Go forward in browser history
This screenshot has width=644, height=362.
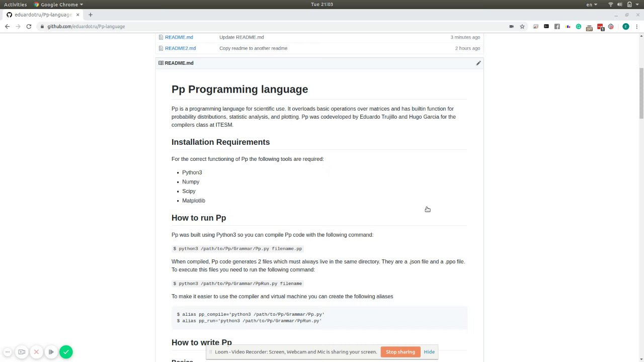click(x=18, y=26)
